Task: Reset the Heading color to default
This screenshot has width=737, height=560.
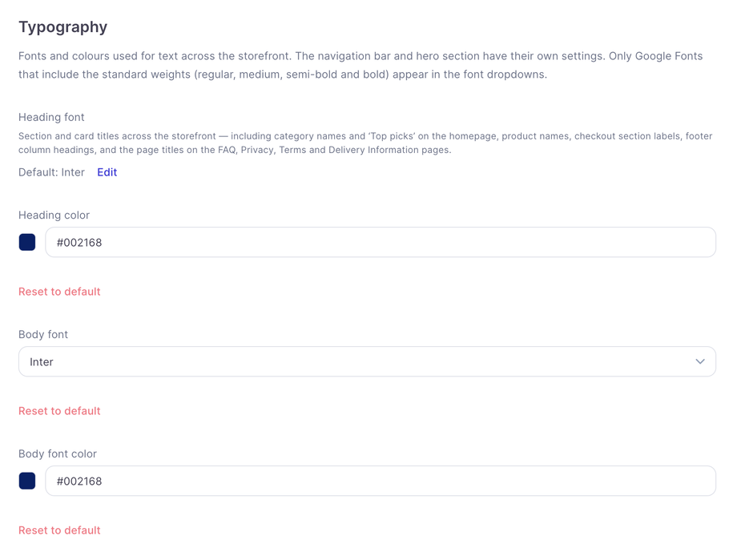Action: 59,292
